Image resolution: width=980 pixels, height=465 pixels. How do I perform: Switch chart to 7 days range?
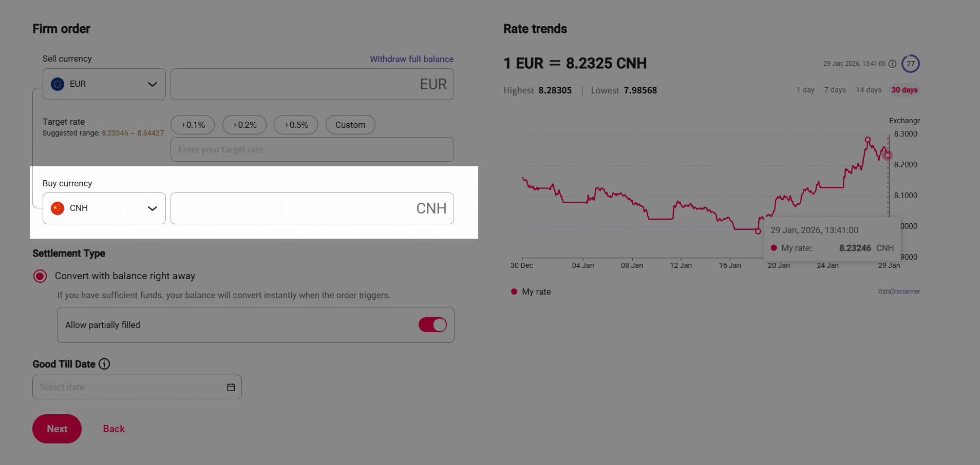(x=835, y=90)
